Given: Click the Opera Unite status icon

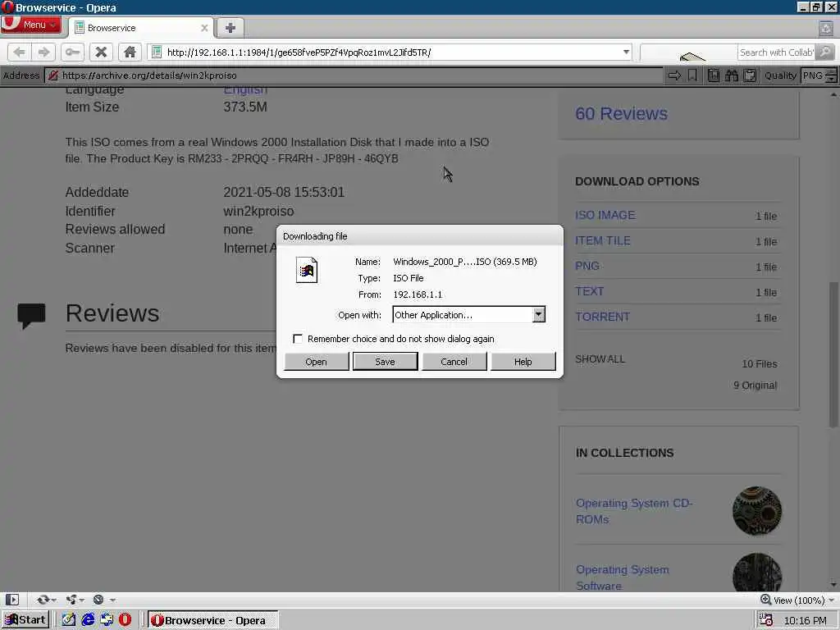Looking at the screenshot, I should click(71, 600).
